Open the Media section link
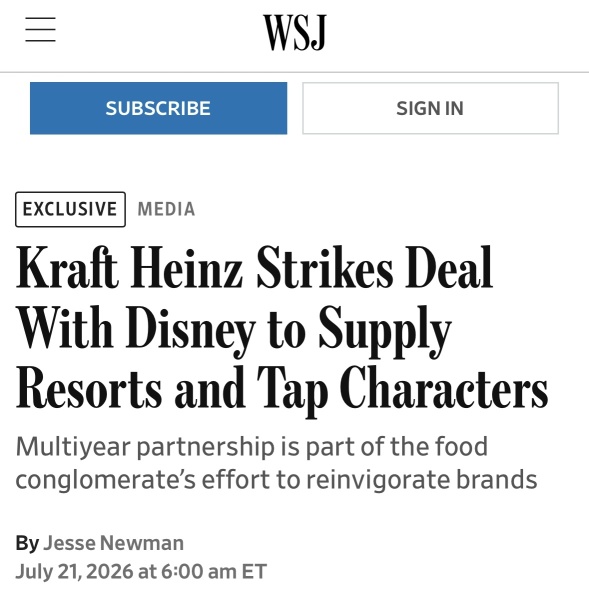The height and width of the screenshot is (594, 589). pos(166,209)
